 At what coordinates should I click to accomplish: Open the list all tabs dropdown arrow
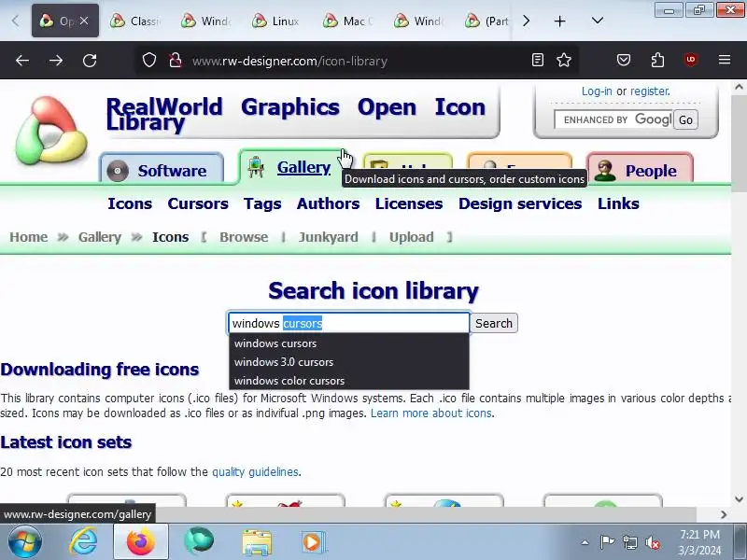pyautogui.click(x=598, y=21)
